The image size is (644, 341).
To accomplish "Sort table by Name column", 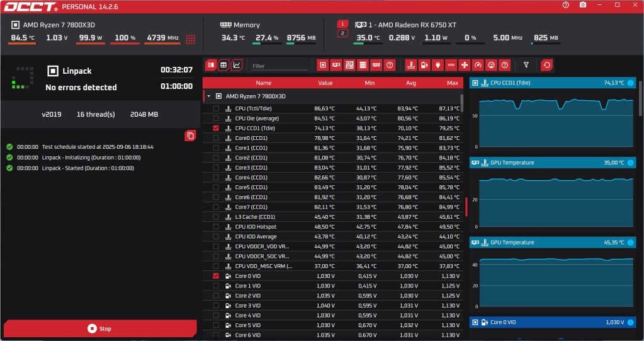I will pyautogui.click(x=264, y=83).
